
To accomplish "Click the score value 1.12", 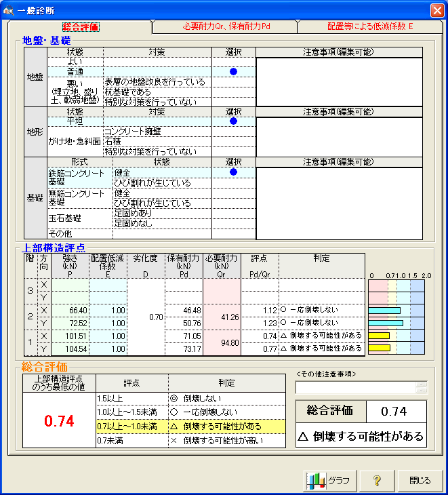I will point(270,311).
